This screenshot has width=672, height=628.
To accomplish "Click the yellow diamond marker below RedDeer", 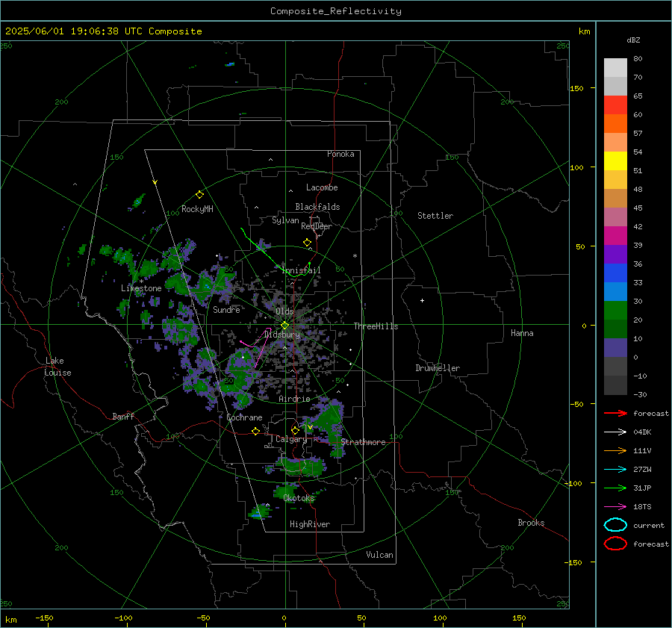I will click(308, 243).
